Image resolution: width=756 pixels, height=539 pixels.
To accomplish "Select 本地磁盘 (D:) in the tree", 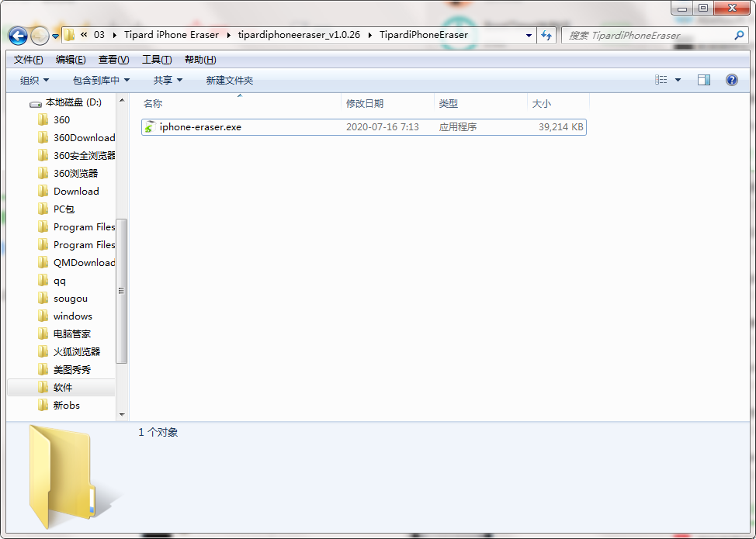I will click(73, 102).
